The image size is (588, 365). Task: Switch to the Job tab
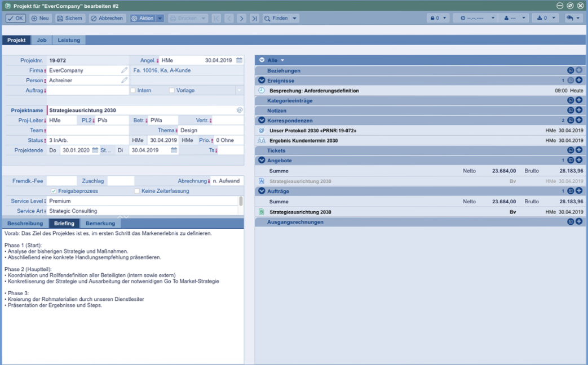click(x=42, y=40)
